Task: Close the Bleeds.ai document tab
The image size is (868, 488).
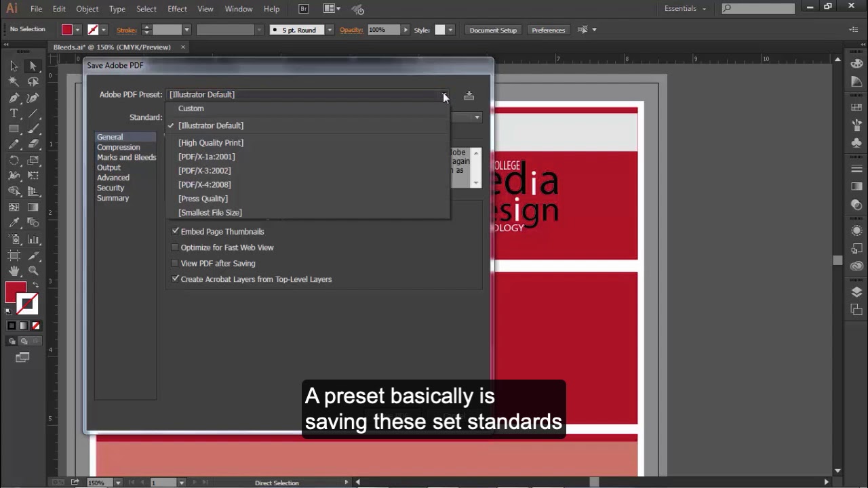Action: 183,47
